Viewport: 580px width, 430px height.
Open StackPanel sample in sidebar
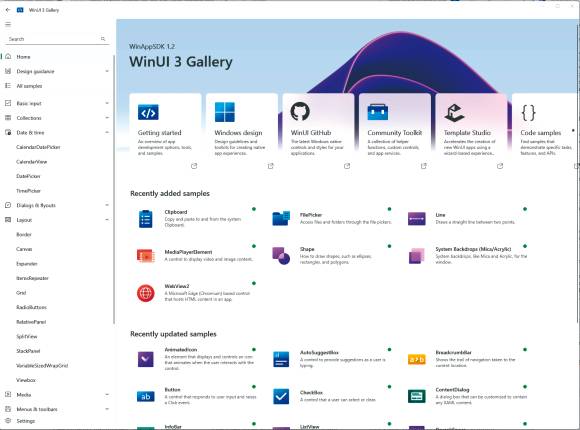[28, 351]
